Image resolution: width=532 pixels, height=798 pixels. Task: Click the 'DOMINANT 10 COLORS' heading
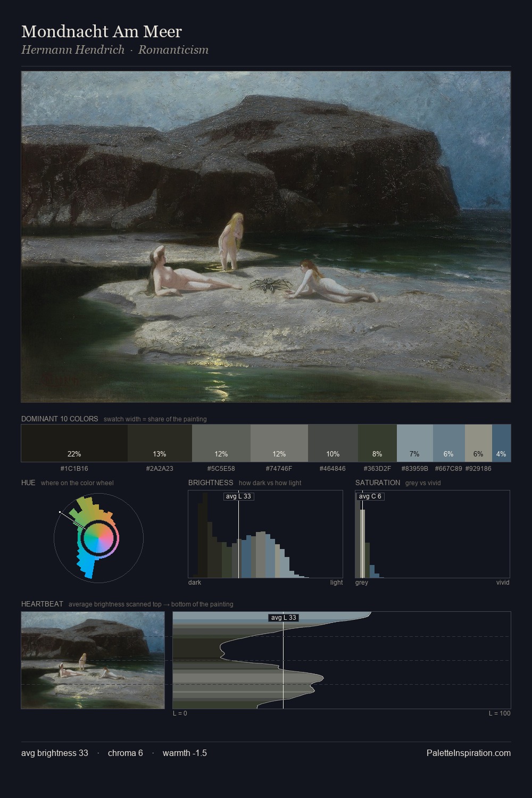[x=60, y=419]
